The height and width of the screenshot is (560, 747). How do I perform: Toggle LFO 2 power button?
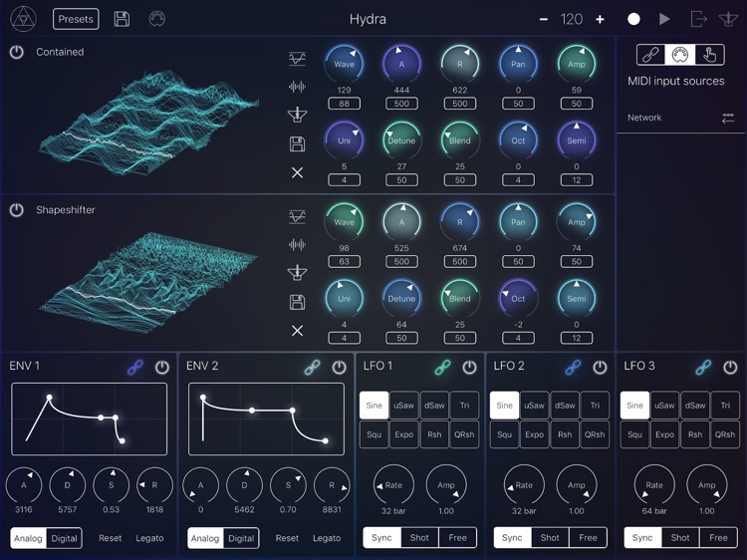click(600, 367)
